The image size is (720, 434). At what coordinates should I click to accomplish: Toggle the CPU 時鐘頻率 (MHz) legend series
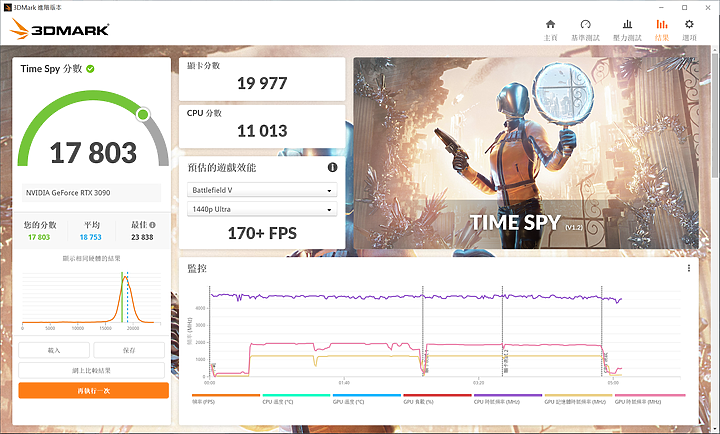coord(508,399)
